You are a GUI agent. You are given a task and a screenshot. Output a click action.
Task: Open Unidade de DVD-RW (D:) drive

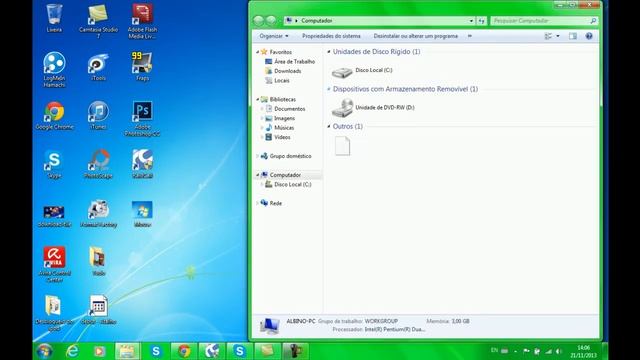point(373,108)
